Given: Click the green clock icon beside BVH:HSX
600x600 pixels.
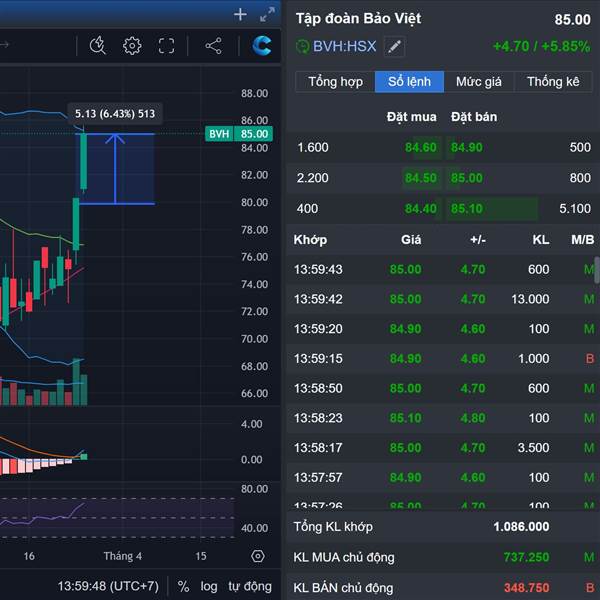Looking at the screenshot, I should 302,47.
